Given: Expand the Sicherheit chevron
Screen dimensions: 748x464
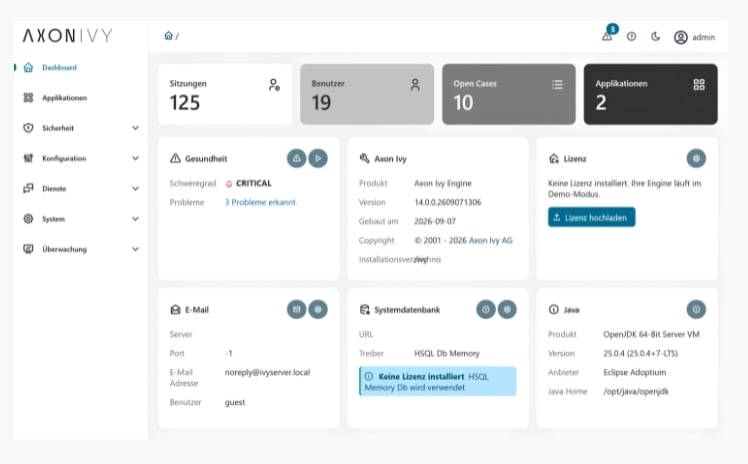Looking at the screenshot, I should click(x=135, y=128).
